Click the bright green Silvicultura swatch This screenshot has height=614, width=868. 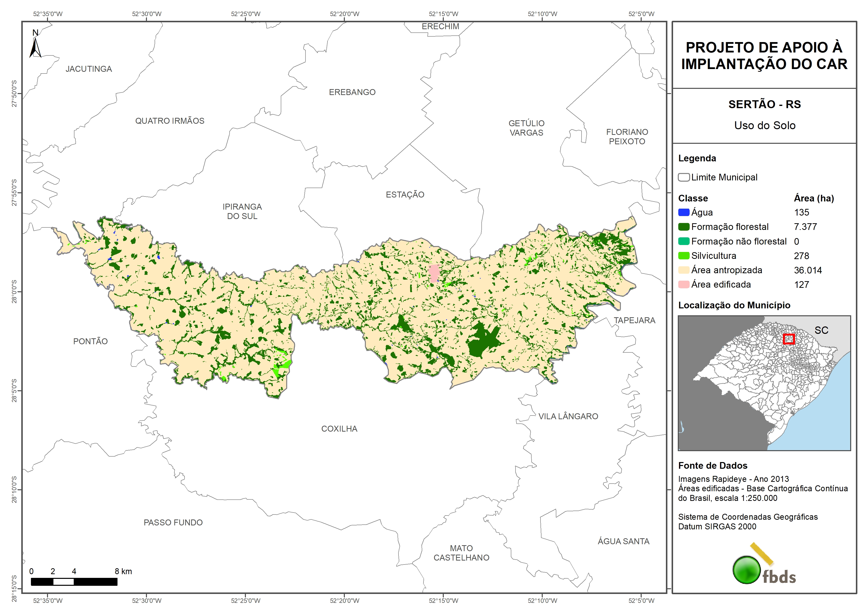click(x=683, y=256)
